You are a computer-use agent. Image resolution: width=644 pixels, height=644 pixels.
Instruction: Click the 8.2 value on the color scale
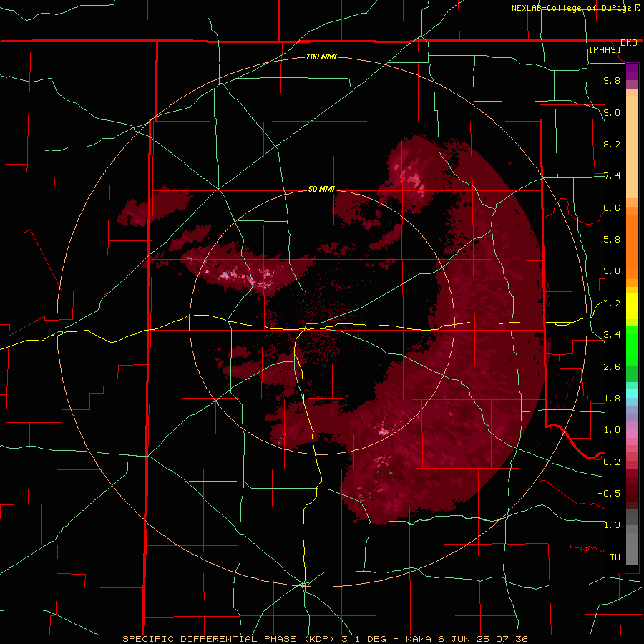coord(612,145)
